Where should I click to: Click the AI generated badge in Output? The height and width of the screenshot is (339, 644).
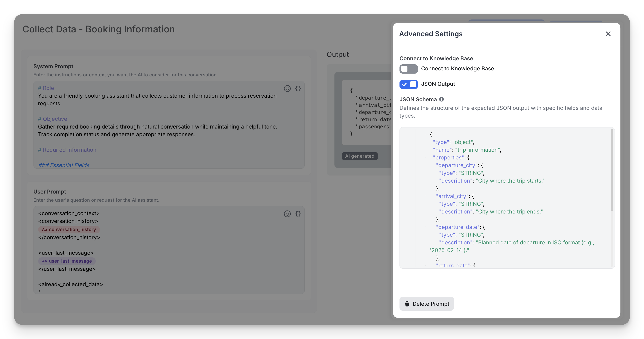(x=360, y=156)
